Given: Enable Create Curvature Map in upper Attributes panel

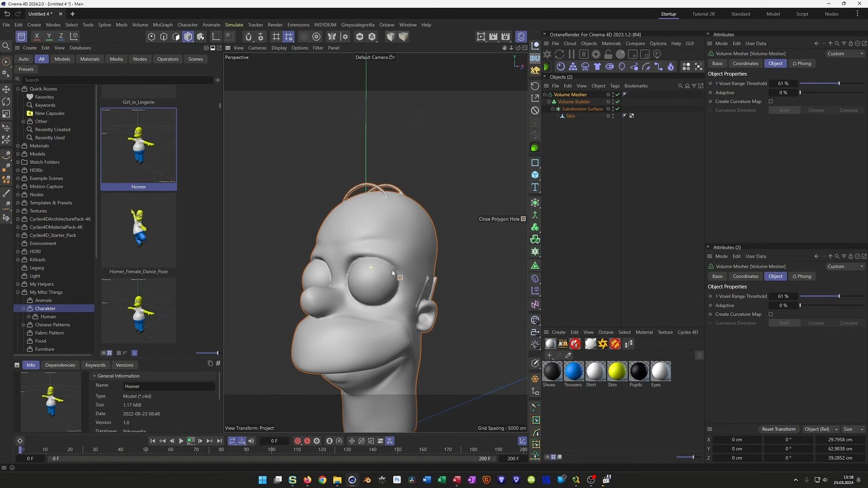Looking at the screenshot, I should 771,101.
